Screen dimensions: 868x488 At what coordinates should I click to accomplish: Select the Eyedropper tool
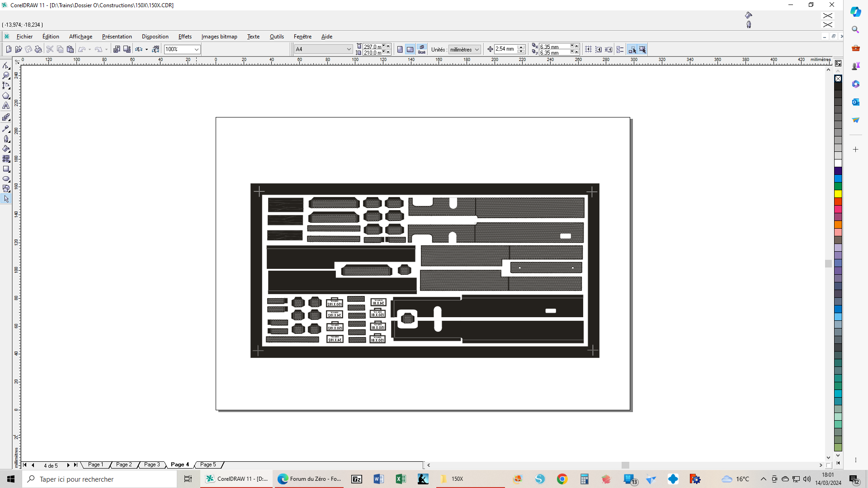6,129
